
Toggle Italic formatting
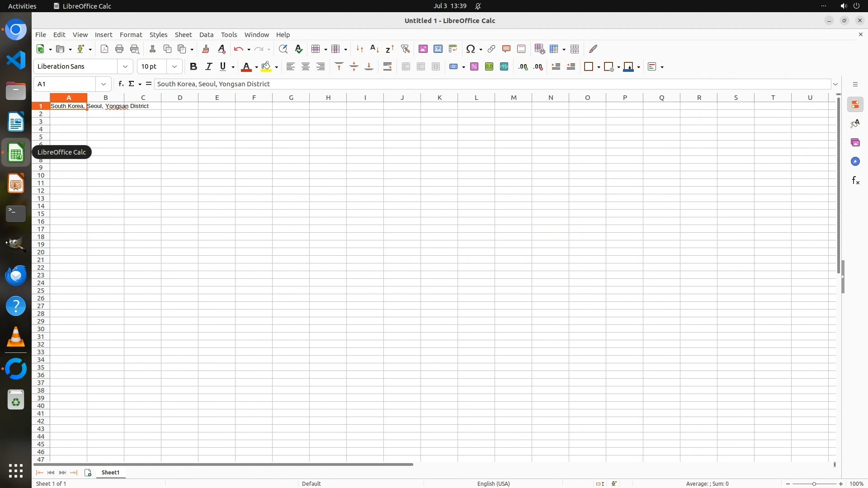208,66
